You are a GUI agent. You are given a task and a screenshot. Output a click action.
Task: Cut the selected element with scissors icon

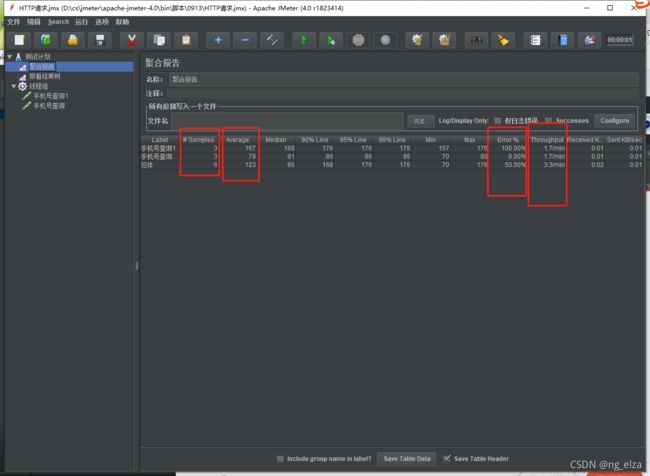[132, 40]
